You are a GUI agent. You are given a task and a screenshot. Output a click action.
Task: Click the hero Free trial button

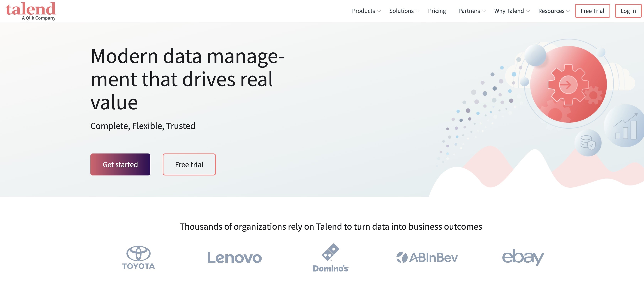tap(189, 164)
